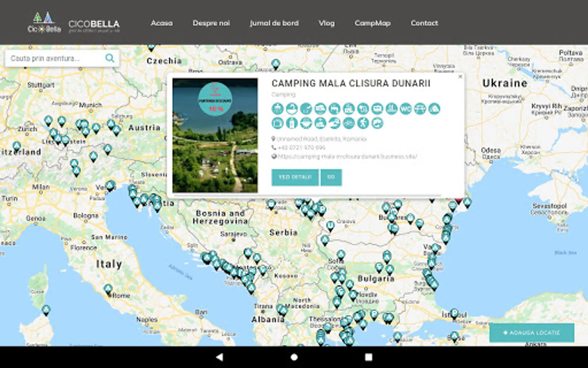
Task: Open the Despre noi menu item
Action: (211, 23)
